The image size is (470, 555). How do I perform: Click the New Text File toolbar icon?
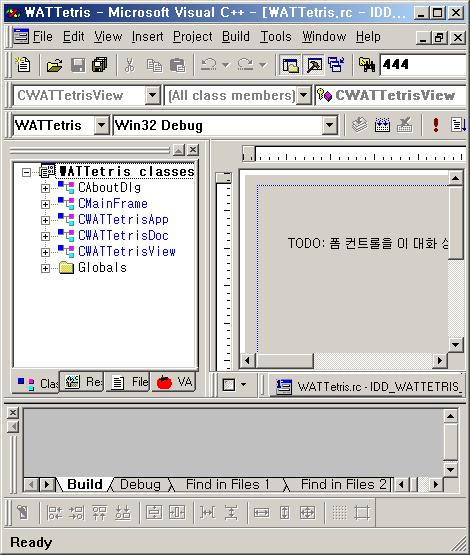point(23,65)
